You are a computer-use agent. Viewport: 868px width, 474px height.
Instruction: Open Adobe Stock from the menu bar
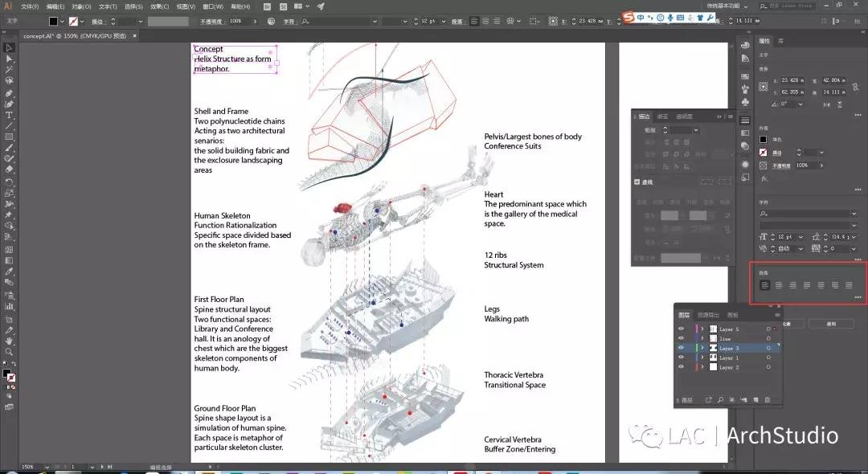(284, 6)
